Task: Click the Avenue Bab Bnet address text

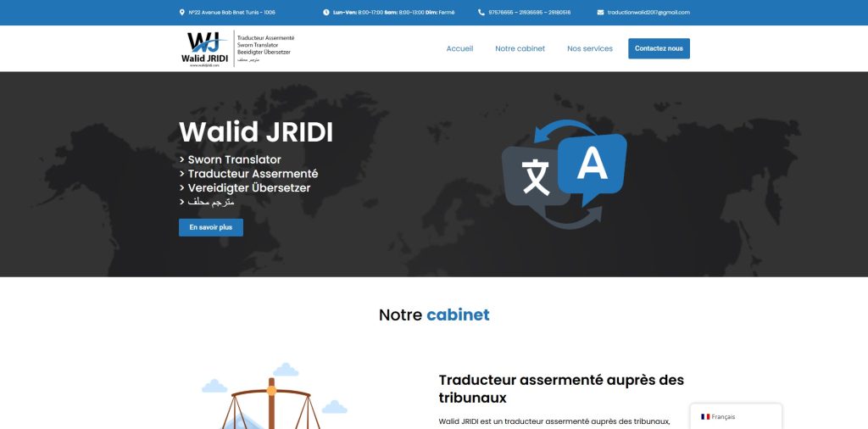Action: point(231,13)
